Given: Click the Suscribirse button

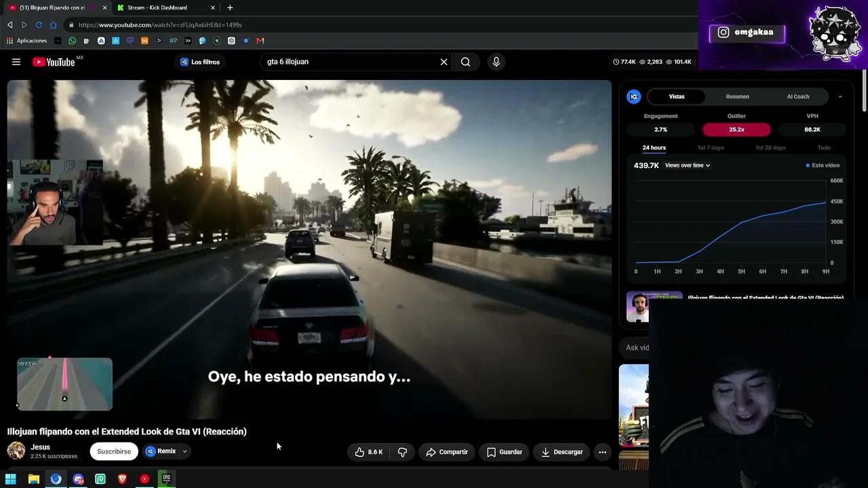Looking at the screenshot, I should (x=114, y=451).
